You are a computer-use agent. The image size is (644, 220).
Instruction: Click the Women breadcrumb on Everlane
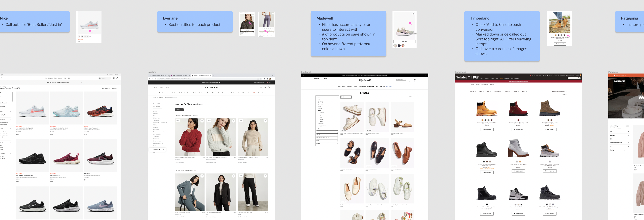[x=161, y=98]
